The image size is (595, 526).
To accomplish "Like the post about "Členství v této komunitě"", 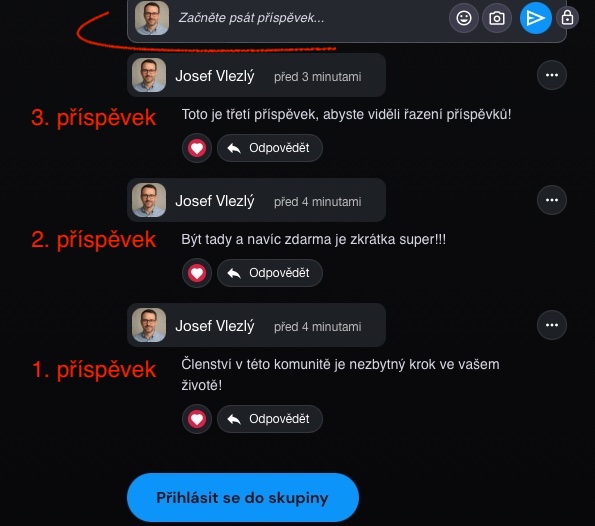I will coord(197,419).
